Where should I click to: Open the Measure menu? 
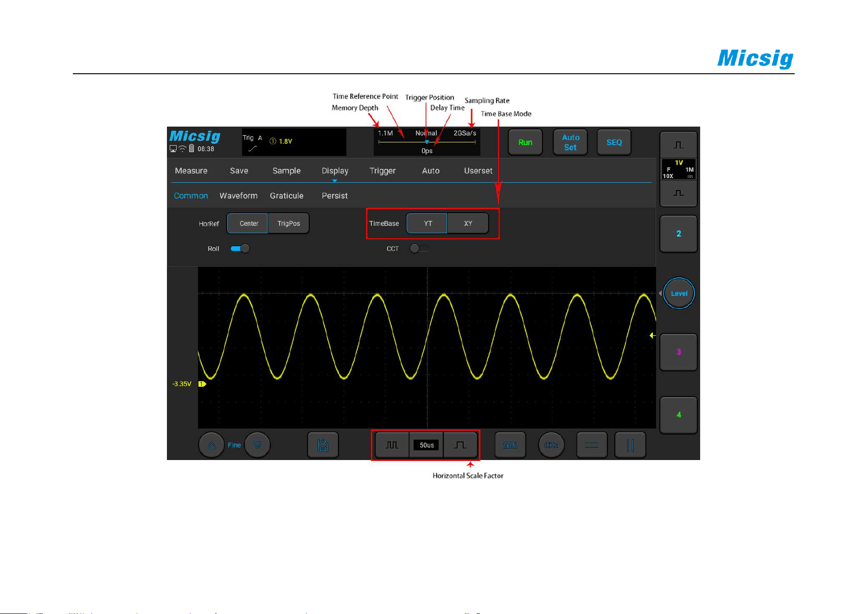pyautogui.click(x=191, y=171)
